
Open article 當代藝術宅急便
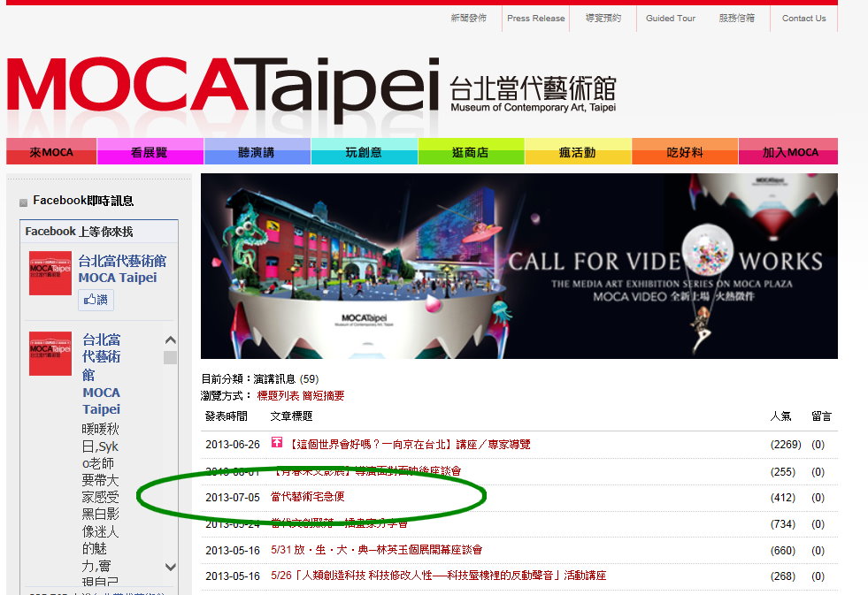tap(307, 497)
